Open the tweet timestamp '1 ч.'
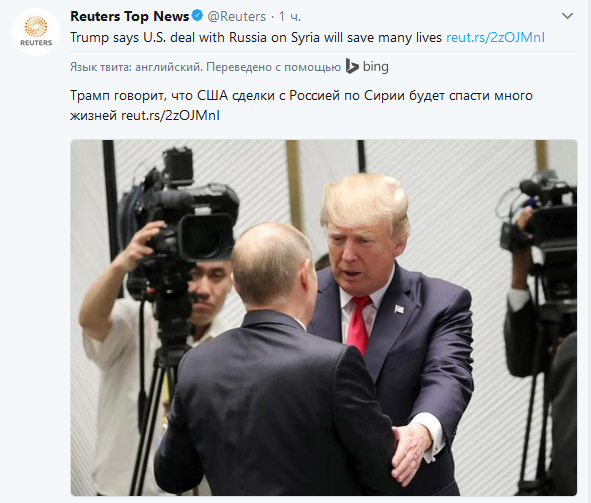This screenshot has height=503, width=591. (x=289, y=16)
